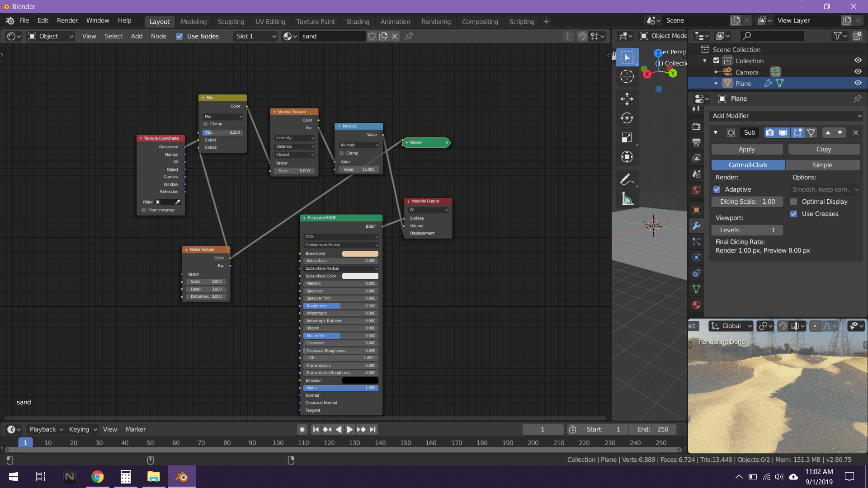Choose the Simple subdivision type button

click(822, 165)
